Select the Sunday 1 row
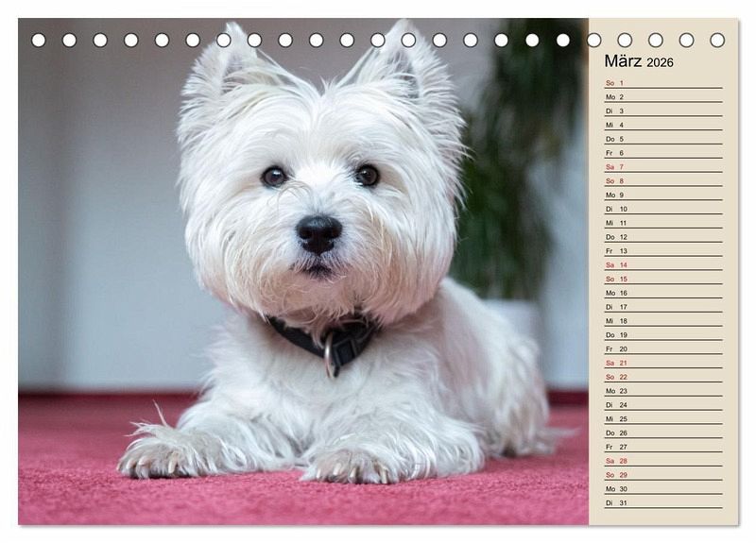The image size is (756, 543). (662, 83)
